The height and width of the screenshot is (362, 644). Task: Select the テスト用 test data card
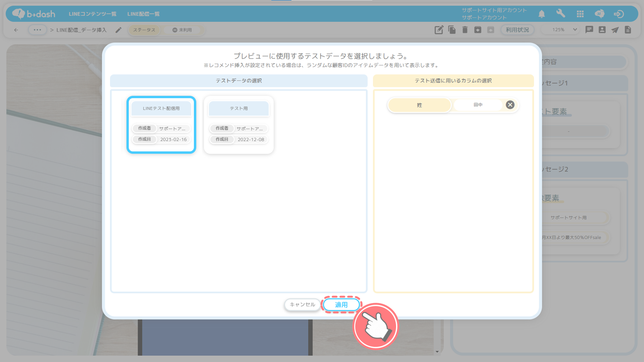[x=239, y=125]
